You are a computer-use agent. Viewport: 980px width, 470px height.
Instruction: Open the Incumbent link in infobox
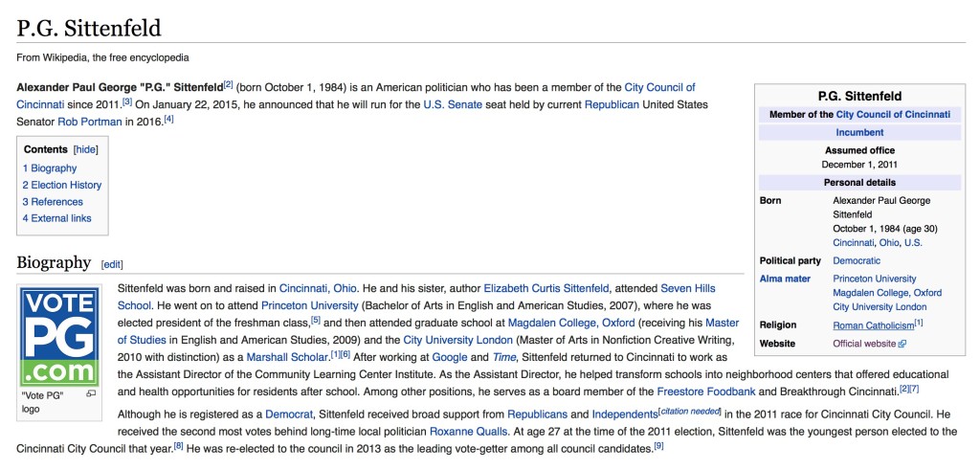click(x=859, y=132)
